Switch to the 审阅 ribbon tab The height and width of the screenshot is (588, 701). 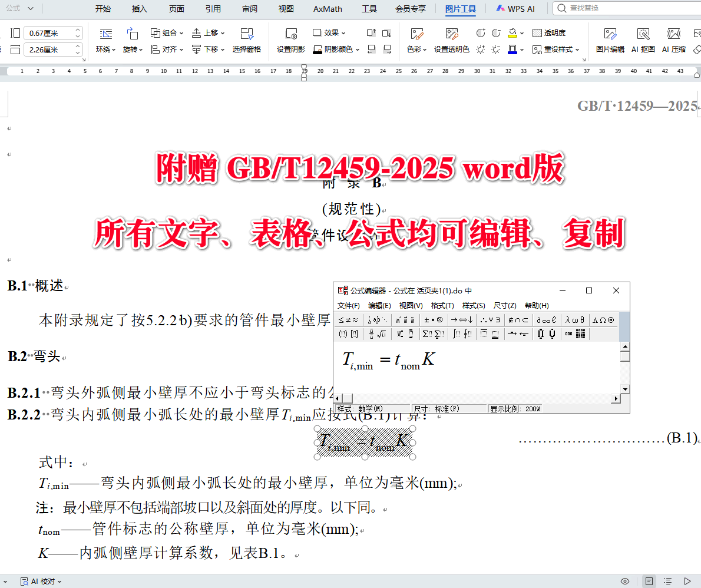click(x=249, y=9)
